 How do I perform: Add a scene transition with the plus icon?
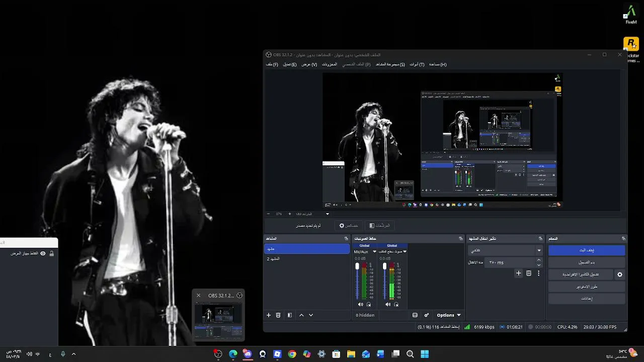coord(519,274)
